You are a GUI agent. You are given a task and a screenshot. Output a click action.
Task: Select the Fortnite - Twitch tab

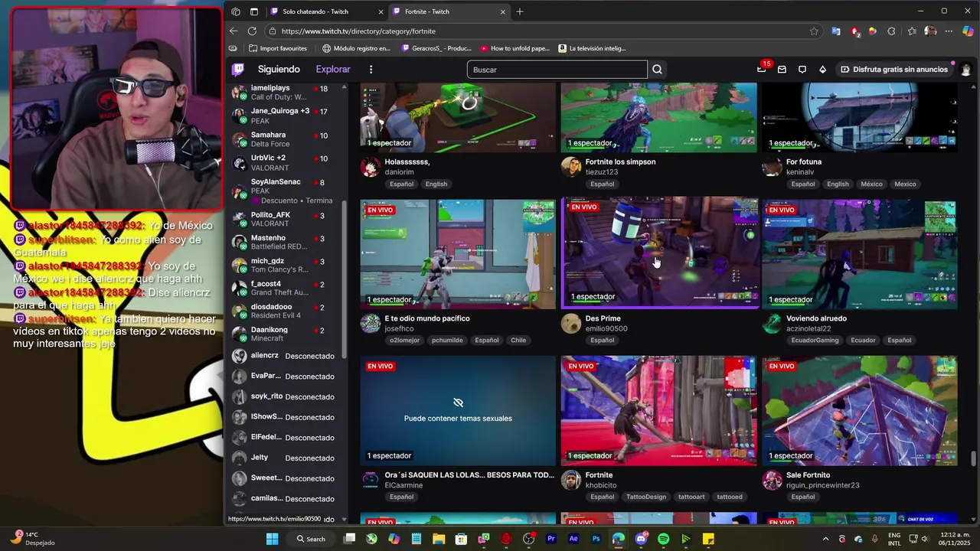coord(448,11)
